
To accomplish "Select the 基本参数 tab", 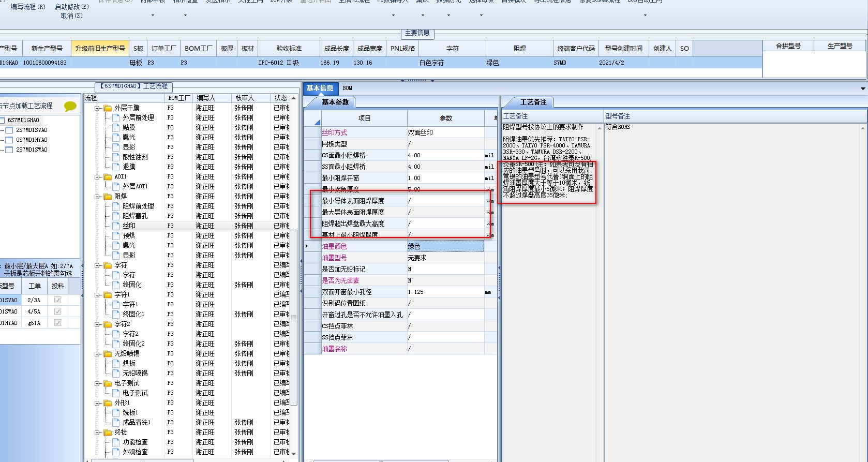I will click(335, 102).
